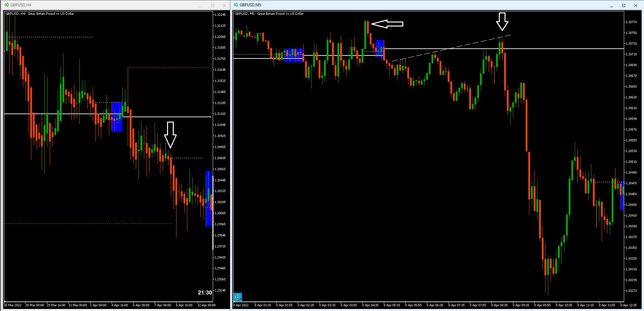Click price label 1.29245 on the H4 axis
This screenshot has height=311, width=644.
tap(220, 291)
